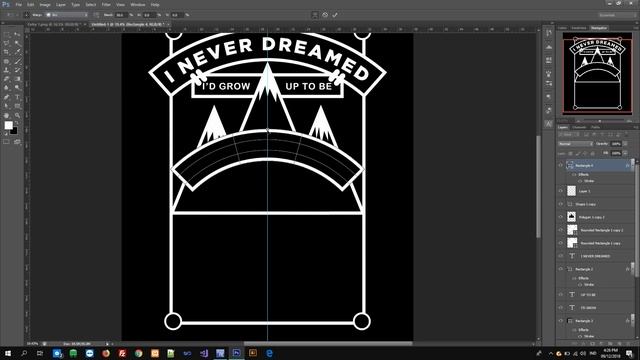Select the Path Selection tool
Image resolution: width=640 pixels, height=360 pixels.
[7, 106]
